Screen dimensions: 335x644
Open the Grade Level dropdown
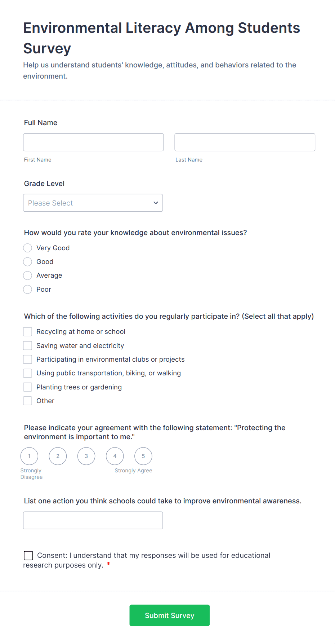tap(93, 203)
